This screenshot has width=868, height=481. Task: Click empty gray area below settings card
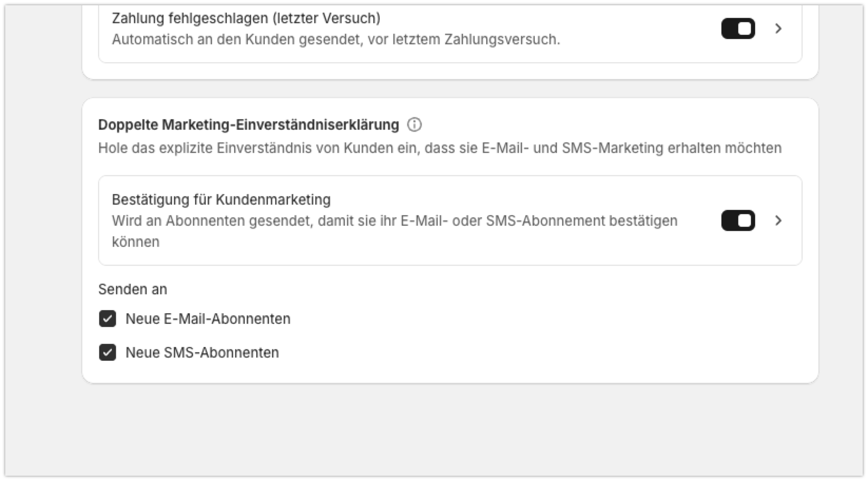tap(433, 430)
